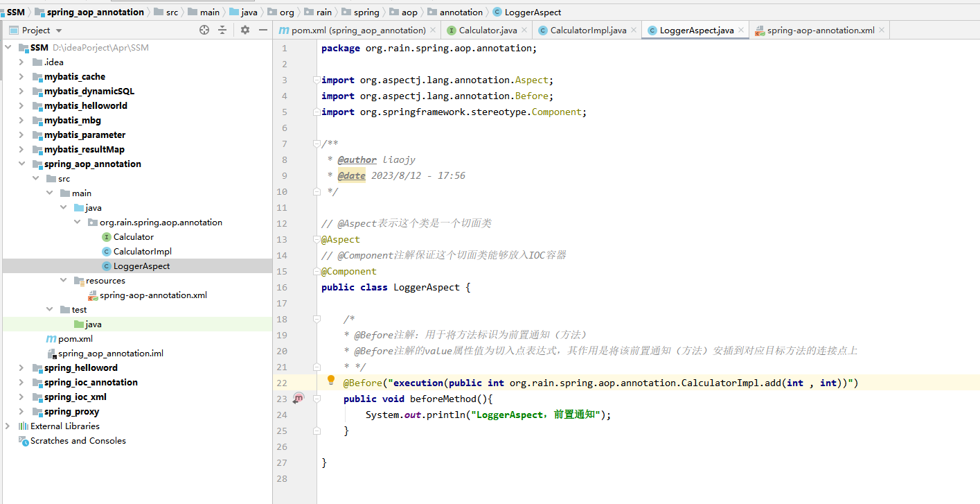Screen dimensions: 980x504
Task: Open Project panel settings gear
Action: (244, 30)
